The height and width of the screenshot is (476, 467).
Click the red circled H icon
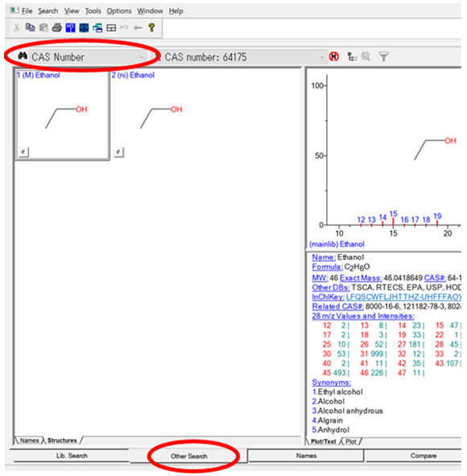pyautogui.click(x=334, y=56)
